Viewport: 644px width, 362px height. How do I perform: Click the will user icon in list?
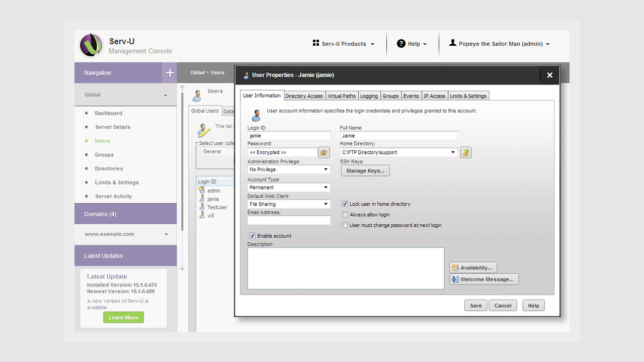[202, 215]
